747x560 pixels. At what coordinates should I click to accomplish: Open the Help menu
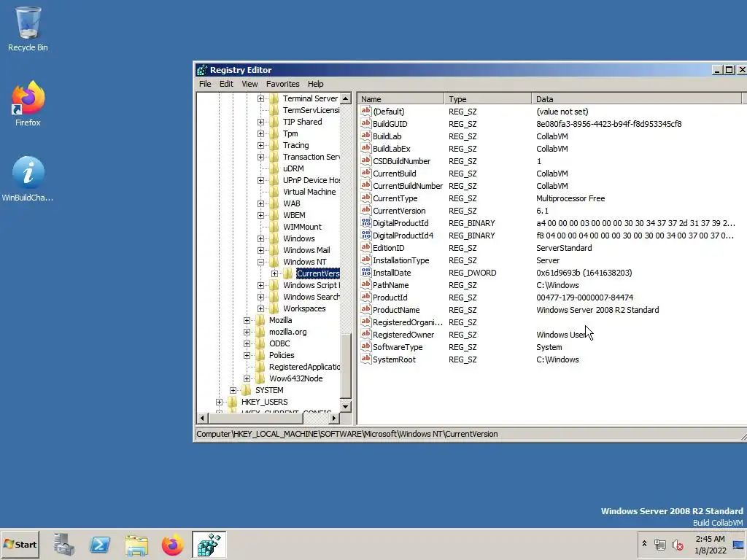[315, 84]
